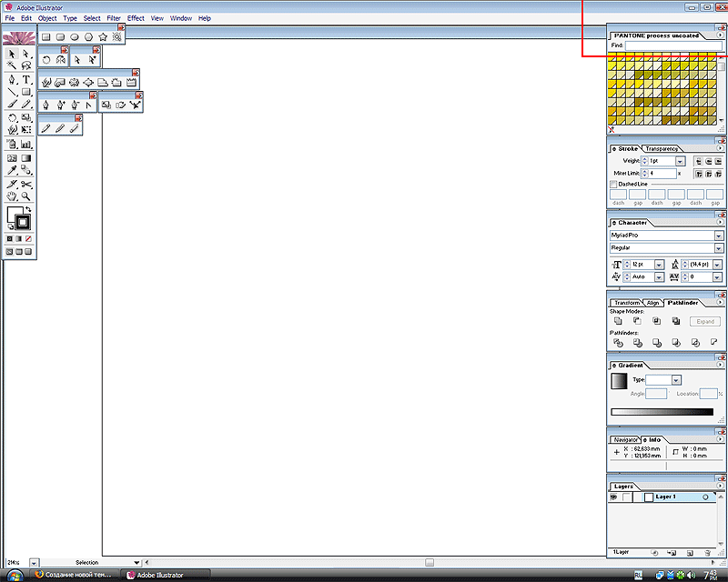The height and width of the screenshot is (582, 728).
Task: Open the Regular font style dropdown
Action: click(719, 248)
